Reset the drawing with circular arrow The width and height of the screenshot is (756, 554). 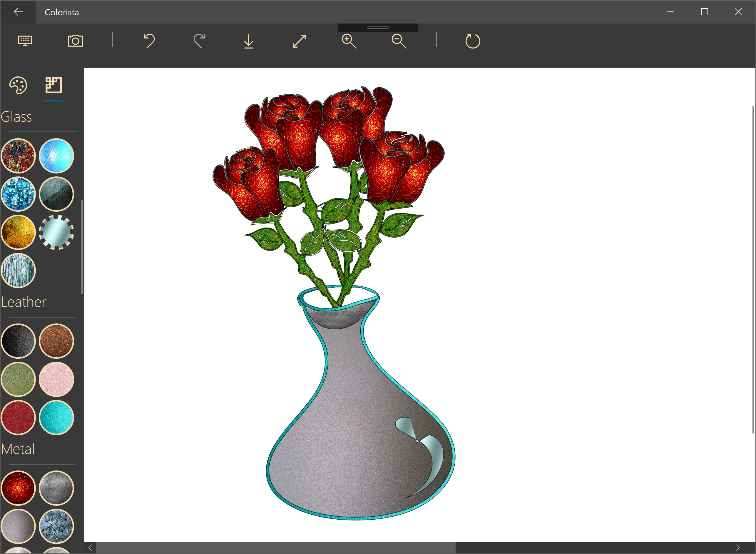pyautogui.click(x=473, y=41)
